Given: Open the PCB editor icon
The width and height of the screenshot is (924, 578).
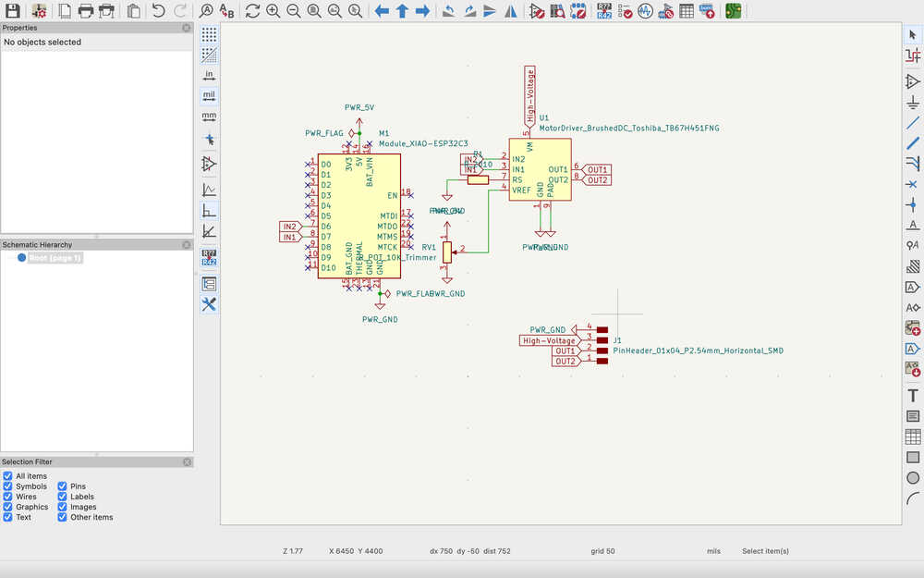Looking at the screenshot, I should coord(733,11).
